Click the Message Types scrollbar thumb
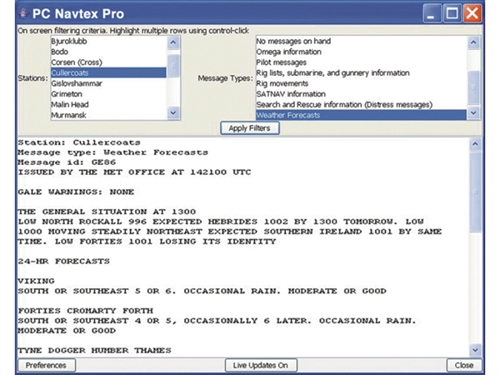 (x=474, y=87)
